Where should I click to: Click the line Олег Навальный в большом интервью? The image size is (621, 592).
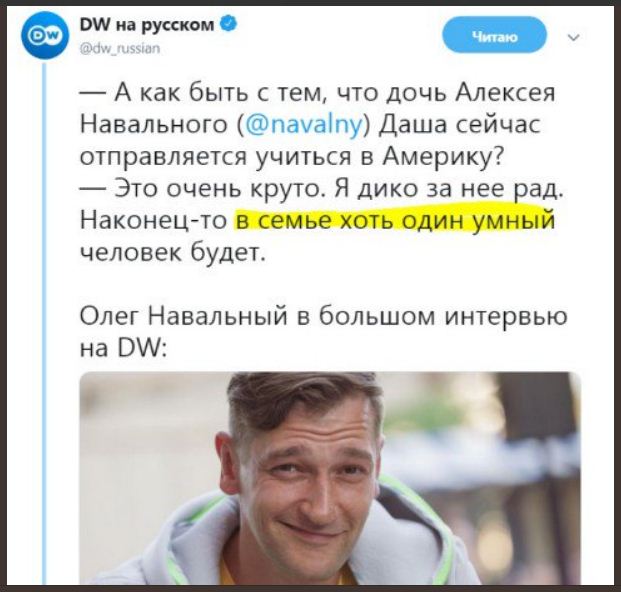(324, 316)
